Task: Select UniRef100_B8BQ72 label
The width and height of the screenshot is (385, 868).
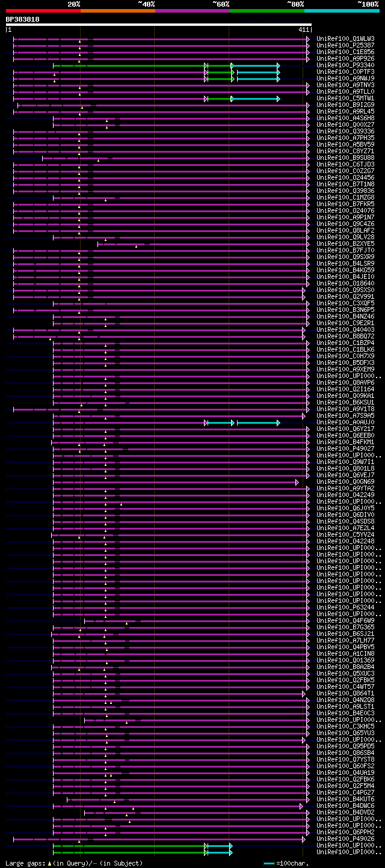Action: [345, 336]
